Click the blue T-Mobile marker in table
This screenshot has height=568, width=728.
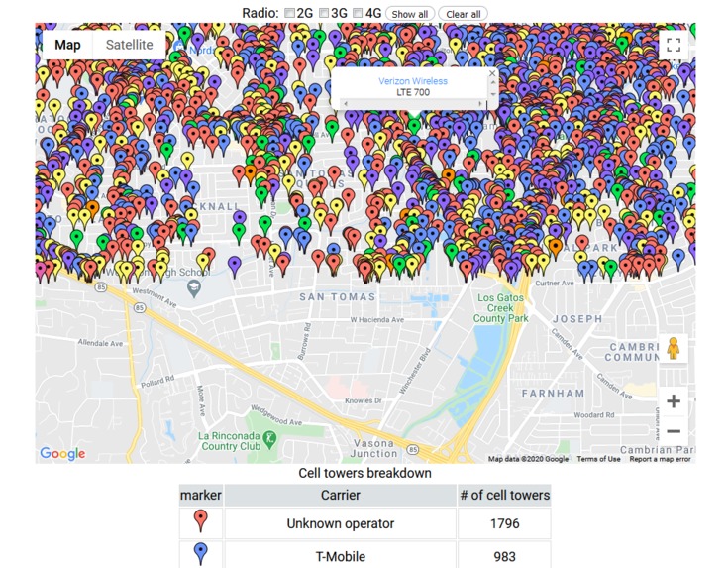200,553
